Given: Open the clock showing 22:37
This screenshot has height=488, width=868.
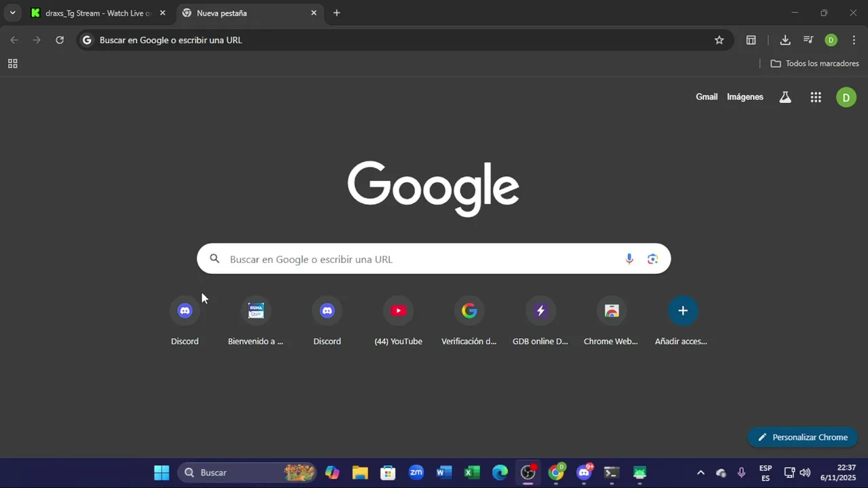Looking at the screenshot, I should 838,473.
